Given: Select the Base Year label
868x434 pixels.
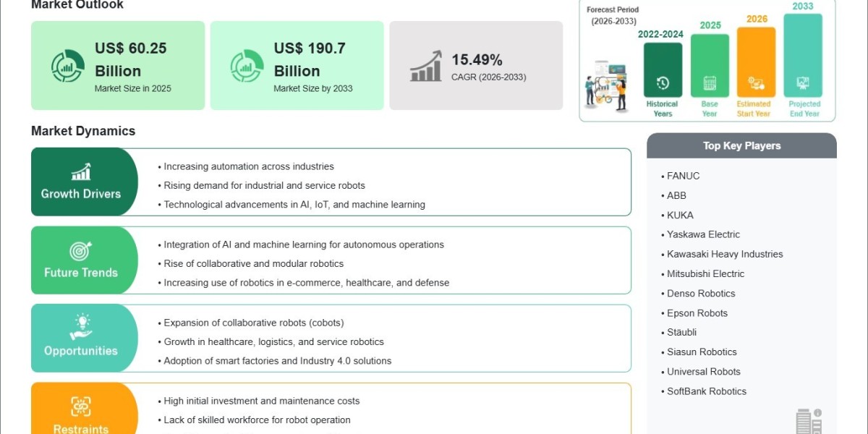Looking at the screenshot, I should pos(710,109).
